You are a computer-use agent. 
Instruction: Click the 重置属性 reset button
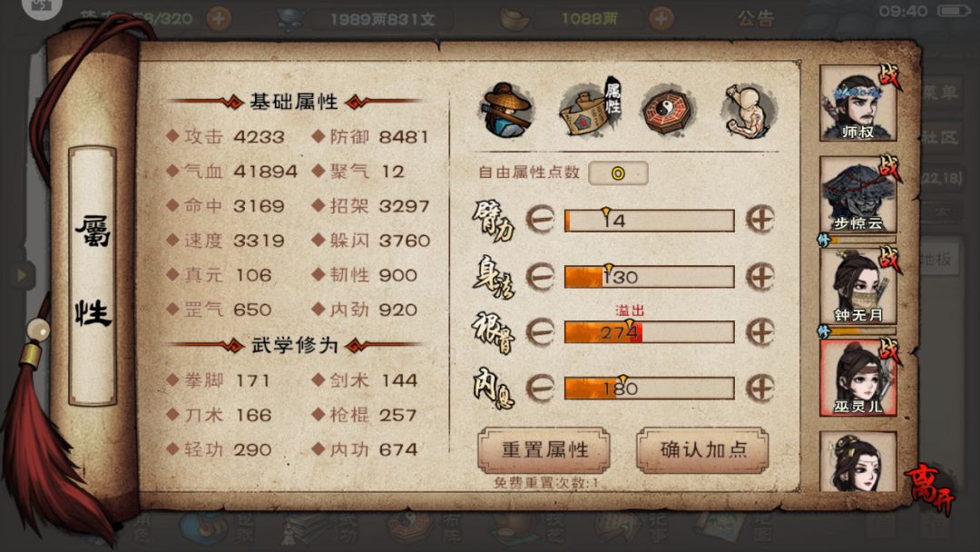pyautogui.click(x=544, y=449)
